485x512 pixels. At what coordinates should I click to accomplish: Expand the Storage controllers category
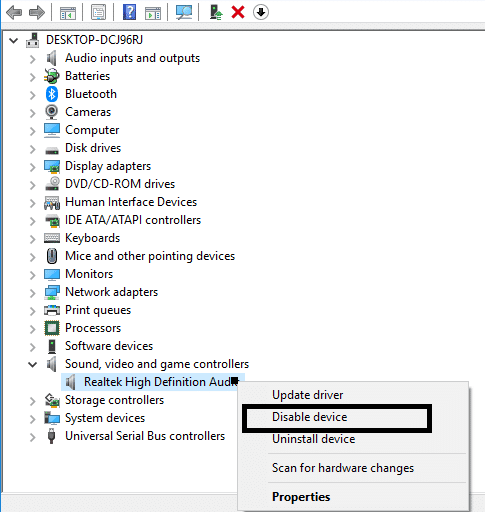click(32, 401)
